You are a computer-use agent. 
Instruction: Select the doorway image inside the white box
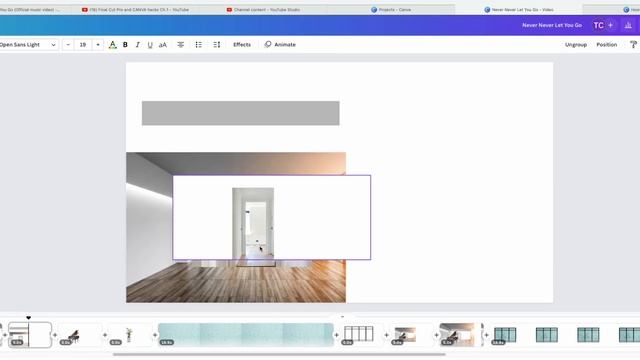click(253, 223)
